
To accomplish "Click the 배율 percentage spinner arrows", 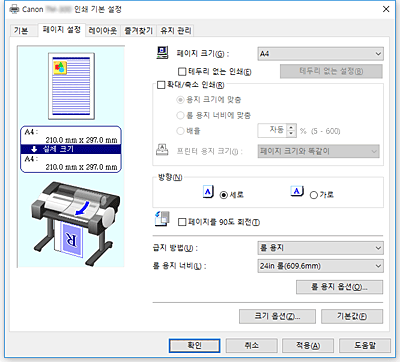I will [291, 131].
